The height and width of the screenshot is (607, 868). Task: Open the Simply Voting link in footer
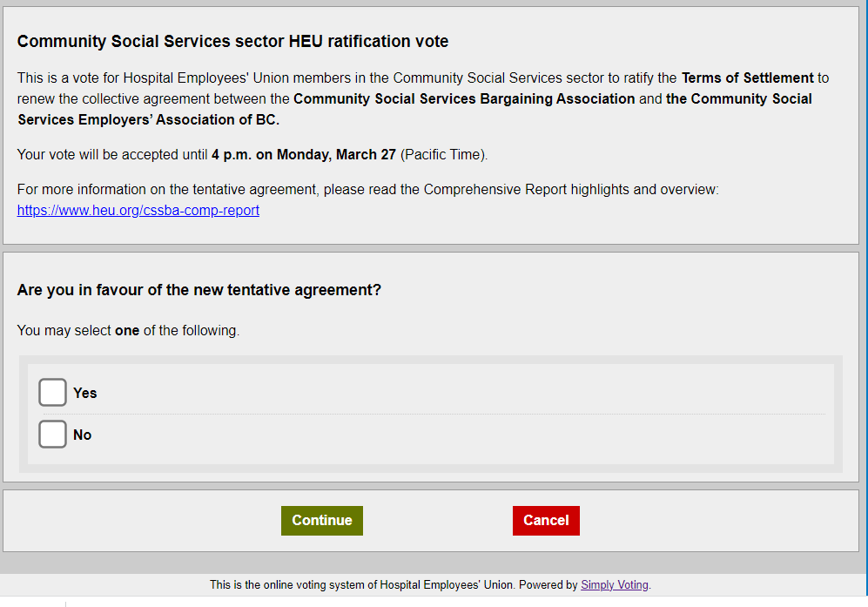(615, 585)
